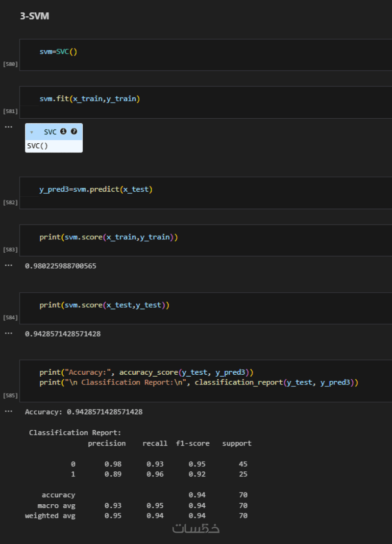This screenshot has height=544, width=392.
Task: Click the execution count [580] label
Action: coord(10,64)
